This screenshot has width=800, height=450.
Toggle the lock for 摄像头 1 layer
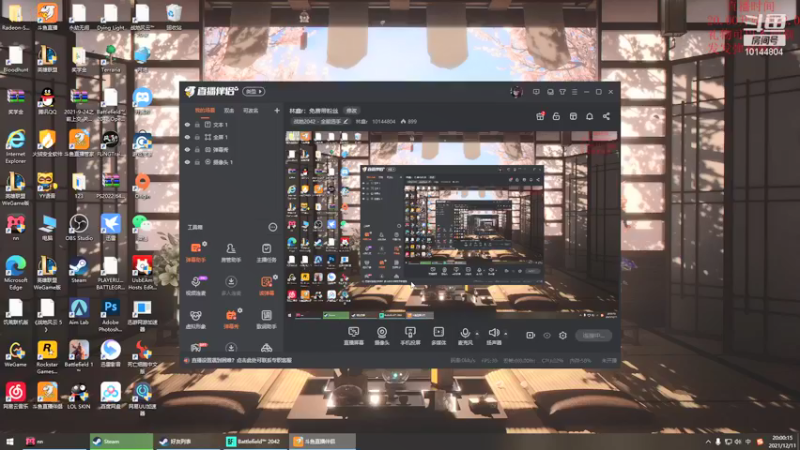tap(197, 162)
